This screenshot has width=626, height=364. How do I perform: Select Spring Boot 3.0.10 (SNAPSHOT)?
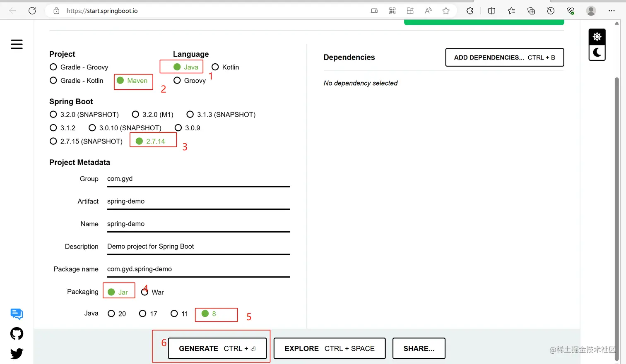[x=125, y=128]
